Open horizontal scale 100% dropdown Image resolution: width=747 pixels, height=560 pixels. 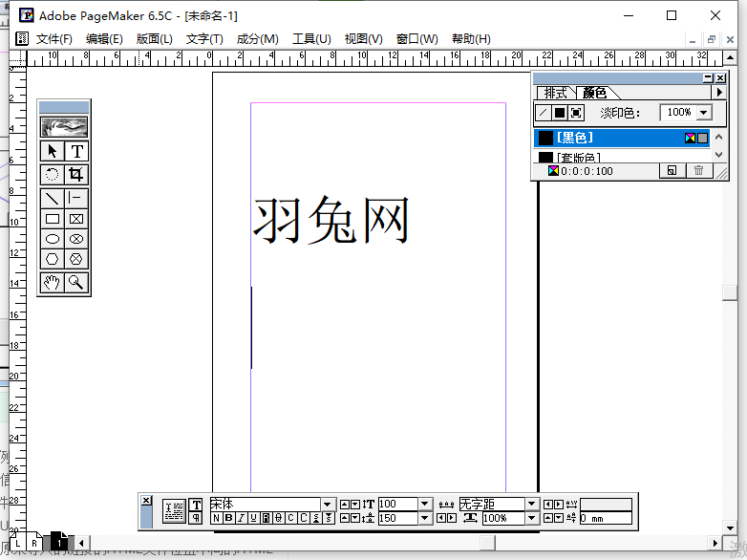(532, 518)
